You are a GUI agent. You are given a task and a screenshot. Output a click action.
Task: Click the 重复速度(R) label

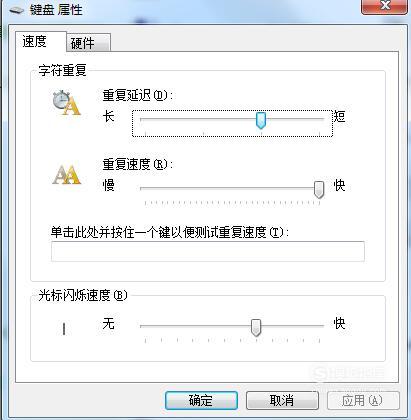click(x=138, y=164)
